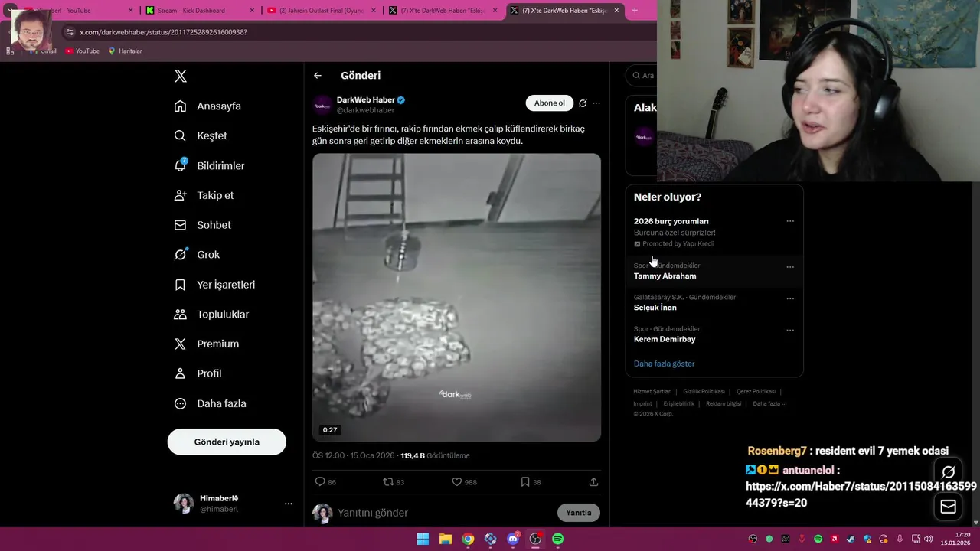This screenshot has width=980, height=551.
Task: Open Spotify from the taskbar
Action: [x=558, y=539]
